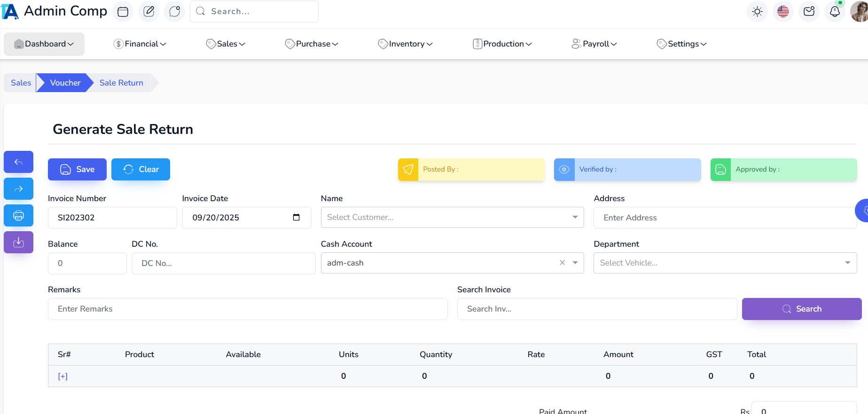Image resolution: width=868 pixels, height=414 pixels.
Task: Click the purple download sidebar button
Action: (19, 242)
